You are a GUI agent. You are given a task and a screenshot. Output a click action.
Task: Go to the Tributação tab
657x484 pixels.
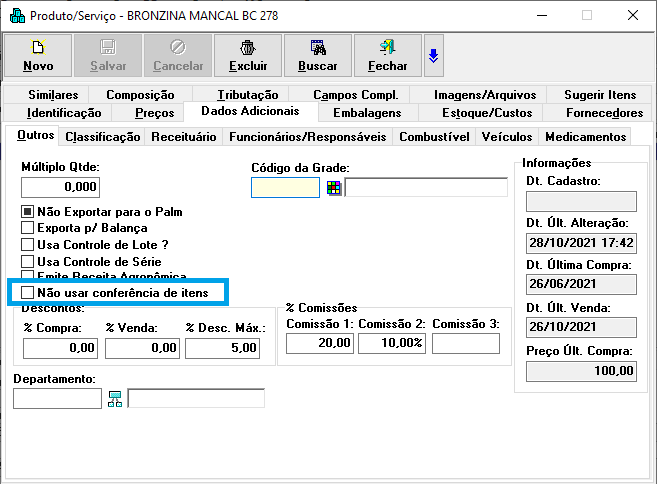[x=246, y=94]
